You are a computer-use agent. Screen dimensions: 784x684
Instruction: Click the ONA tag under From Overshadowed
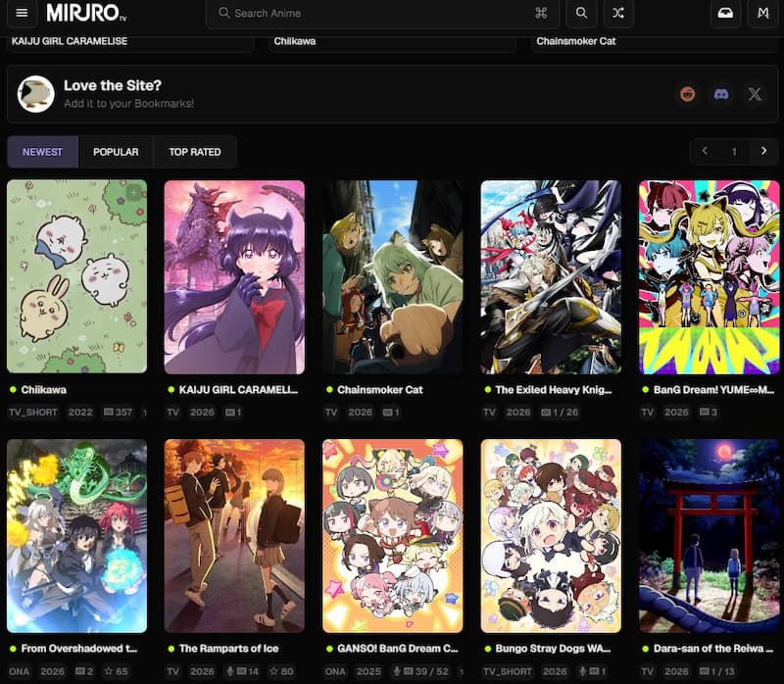tap(19, 671)
